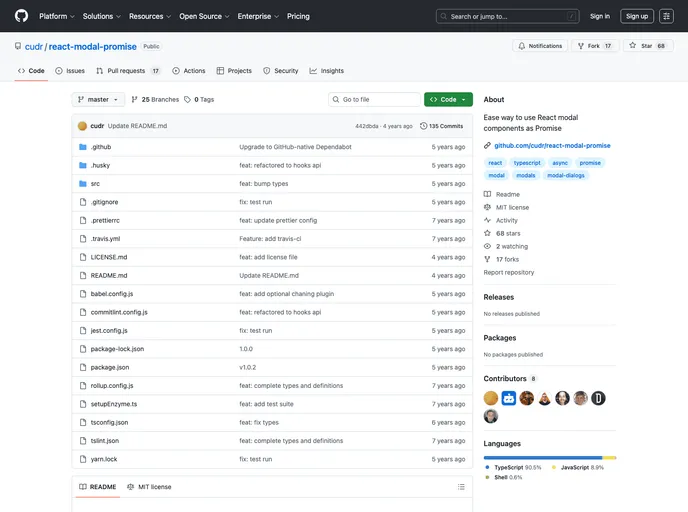Click the typescript topic tag

click(x=527, y=163)
